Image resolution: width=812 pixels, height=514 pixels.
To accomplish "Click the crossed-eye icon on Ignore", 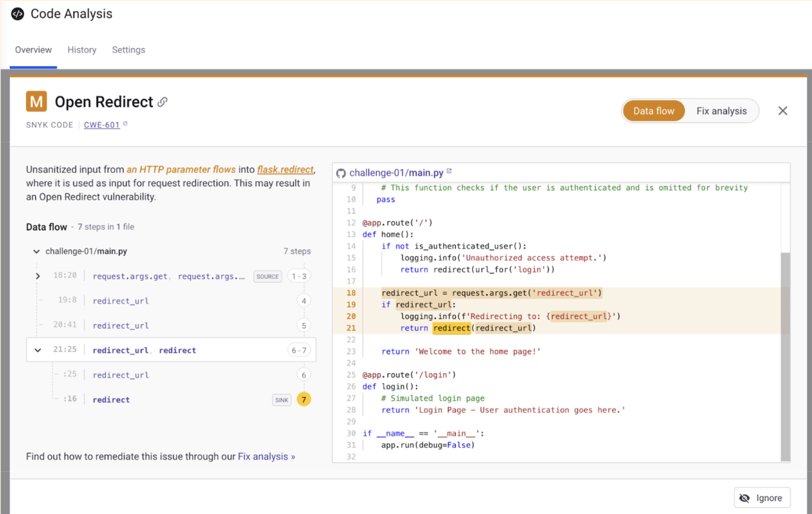I will [744, 498].
